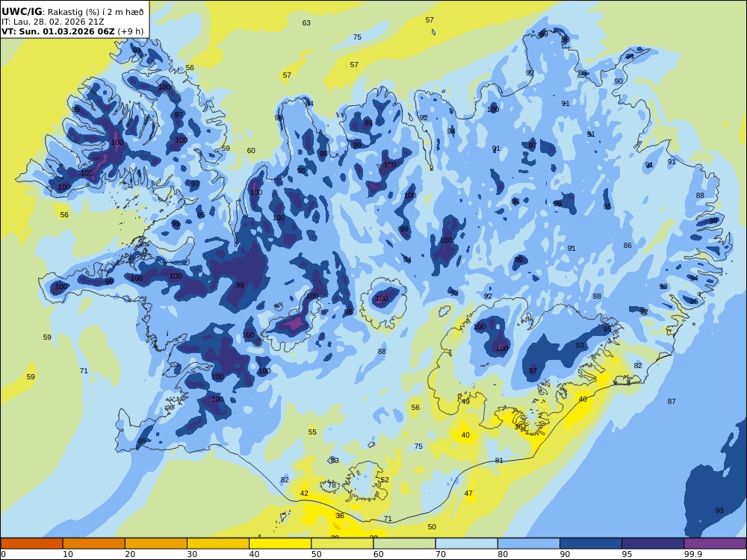Click the map value '78' on the small glacier

click(332, 486)
